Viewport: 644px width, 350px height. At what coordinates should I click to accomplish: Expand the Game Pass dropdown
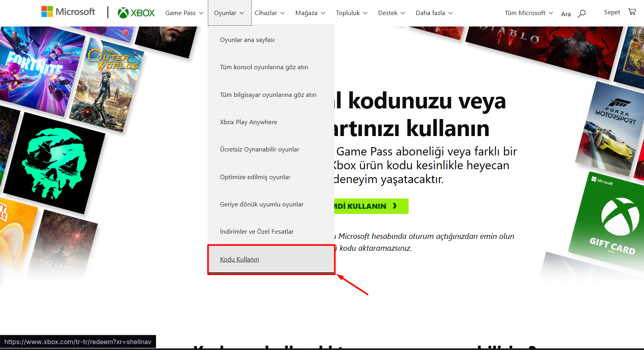click(x=184, y=13)
